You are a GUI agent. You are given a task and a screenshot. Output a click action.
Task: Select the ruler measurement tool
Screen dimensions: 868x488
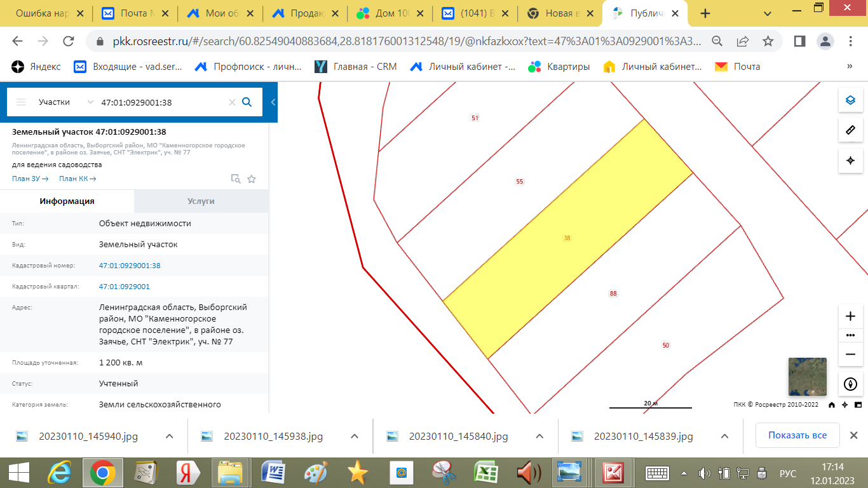click(851, 130)
